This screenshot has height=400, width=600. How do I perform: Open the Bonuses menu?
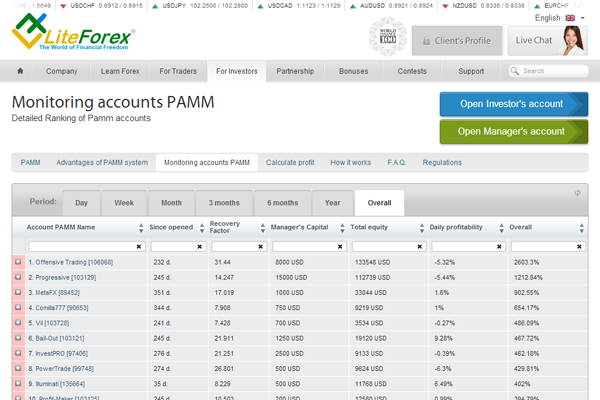[x=354, y=71]
